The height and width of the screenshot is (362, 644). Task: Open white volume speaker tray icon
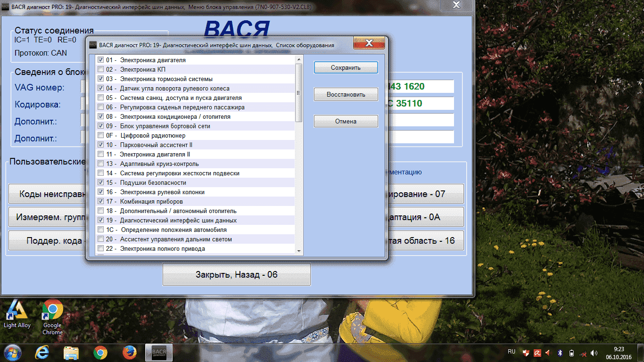594,353
